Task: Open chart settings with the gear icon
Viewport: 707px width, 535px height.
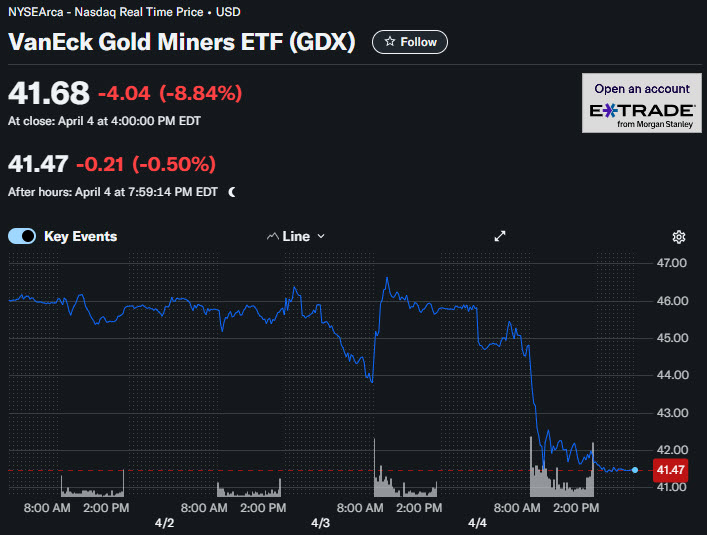Action: pyautogui.click(x=679, y=237)
